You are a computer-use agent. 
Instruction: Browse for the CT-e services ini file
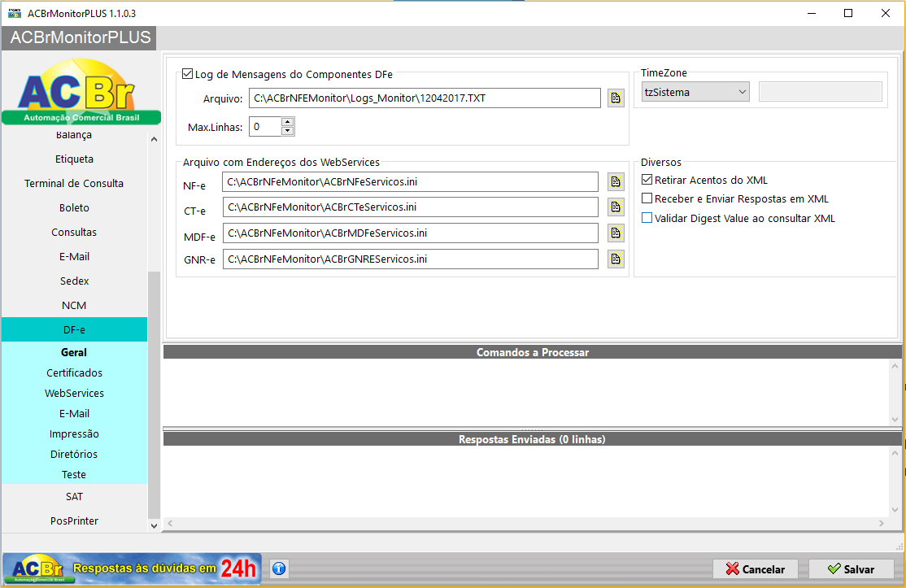point(616,207)
